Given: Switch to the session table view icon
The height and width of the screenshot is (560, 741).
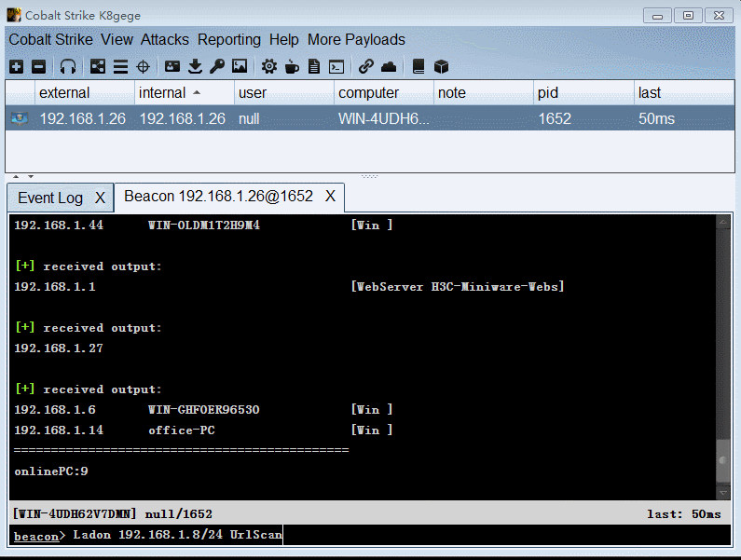Looking at the screenshot, I should 120,67.
